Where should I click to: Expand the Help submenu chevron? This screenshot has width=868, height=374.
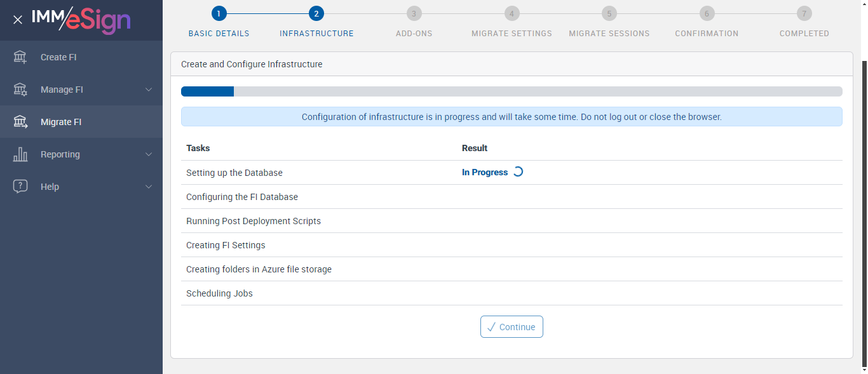tap(149, 187)
